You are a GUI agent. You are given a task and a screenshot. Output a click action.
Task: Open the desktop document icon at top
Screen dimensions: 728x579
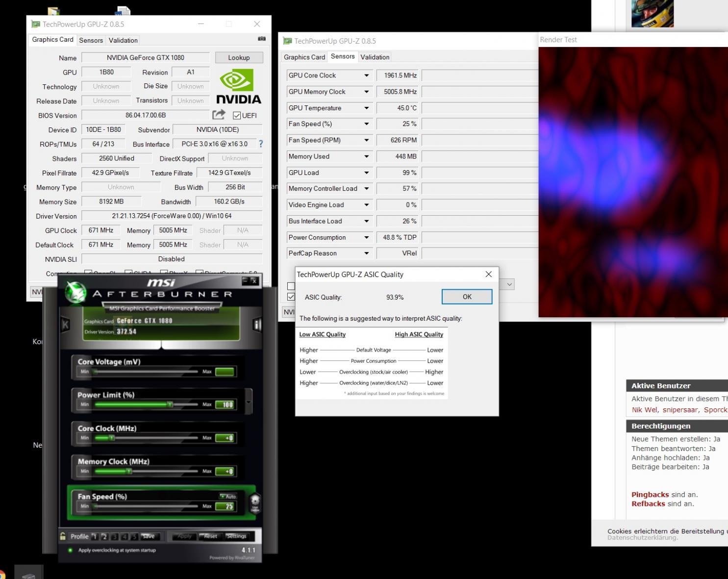click(x=123, y=10)
